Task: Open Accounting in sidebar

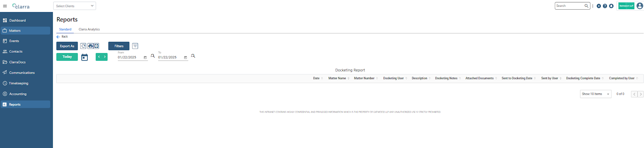Action: pos(26,94)
